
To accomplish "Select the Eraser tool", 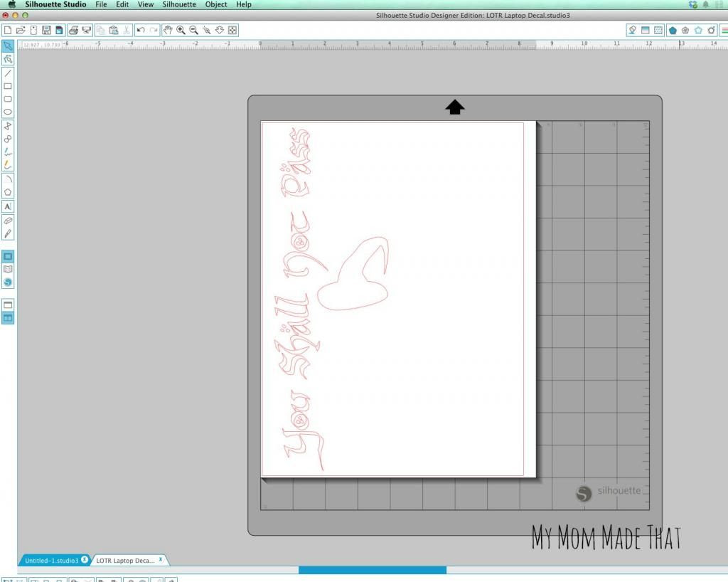I will tap(8, 221).
